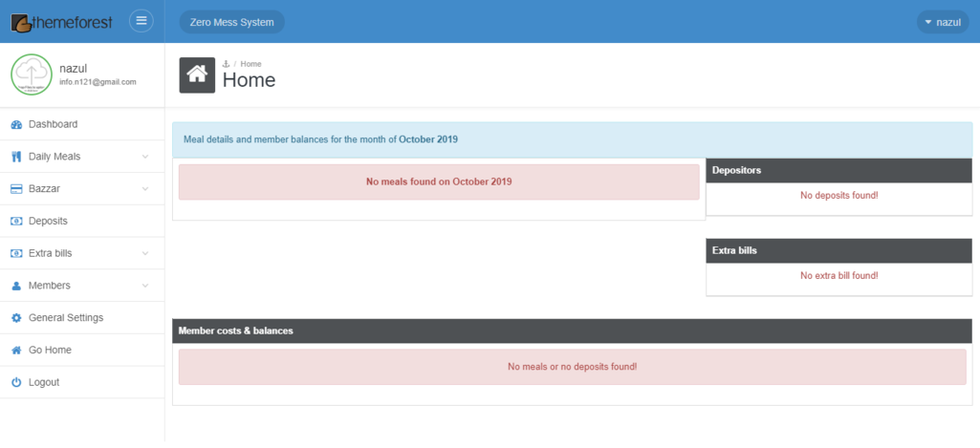Image resolution: width=980 pixels, height=448 pixels.
Task: Click the Members person icon
Action: 16,286
